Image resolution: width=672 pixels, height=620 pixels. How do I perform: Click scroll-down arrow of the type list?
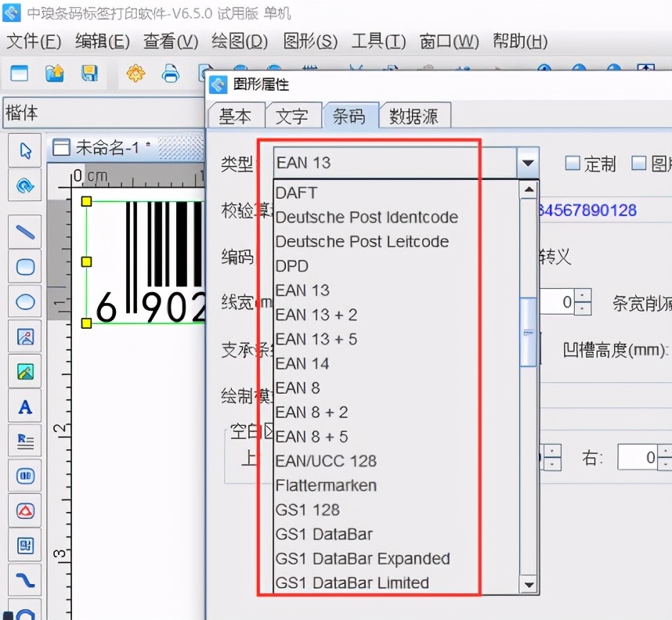click(529, 585)
